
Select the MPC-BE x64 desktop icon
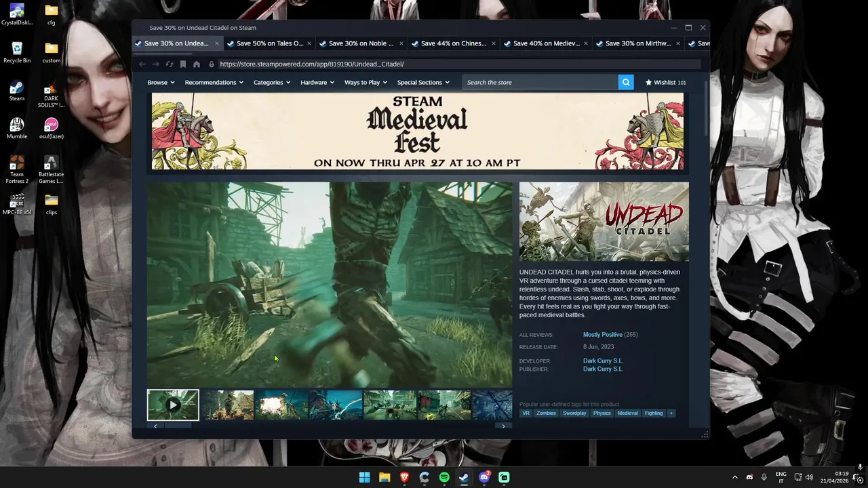click(17, 204)
